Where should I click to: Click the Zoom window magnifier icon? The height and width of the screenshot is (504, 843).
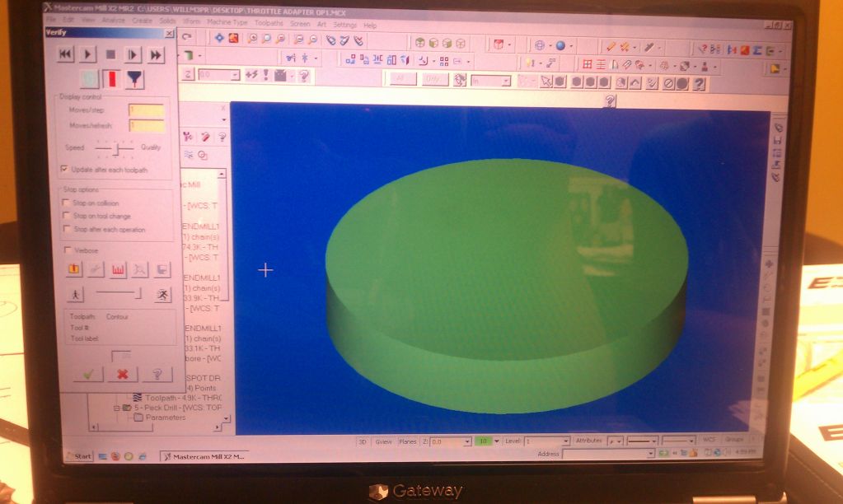252,39
